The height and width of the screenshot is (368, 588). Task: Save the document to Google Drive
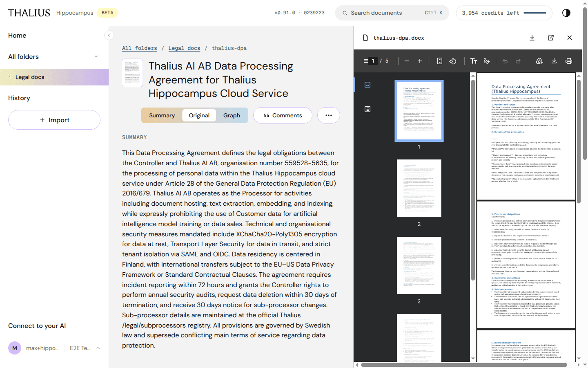click(539, 61)
